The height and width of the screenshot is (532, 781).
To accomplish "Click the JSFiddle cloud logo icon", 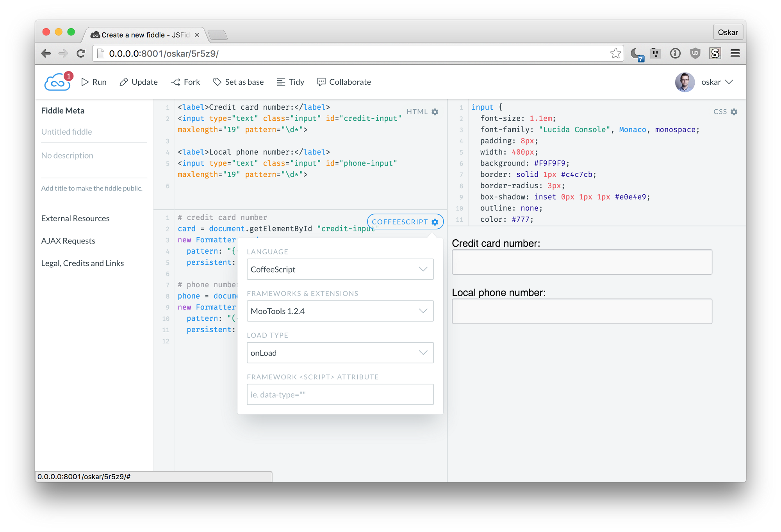I will coord(57,82).
